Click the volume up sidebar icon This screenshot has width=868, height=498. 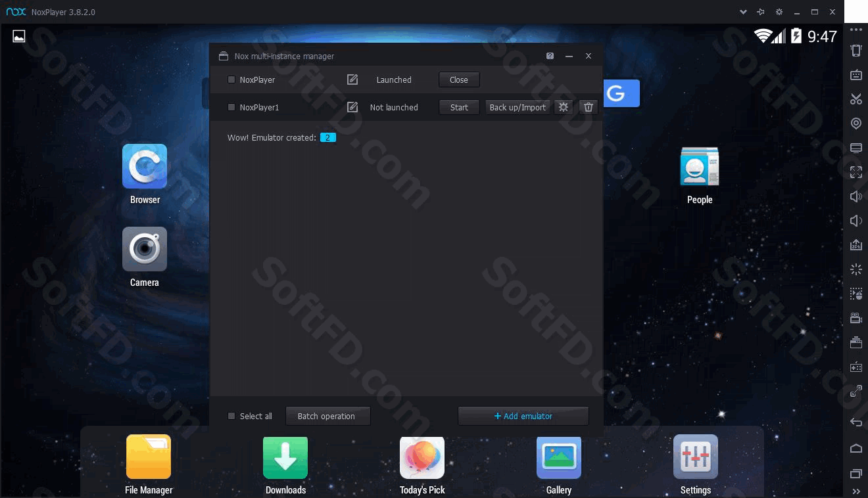(x=856, y=196)
